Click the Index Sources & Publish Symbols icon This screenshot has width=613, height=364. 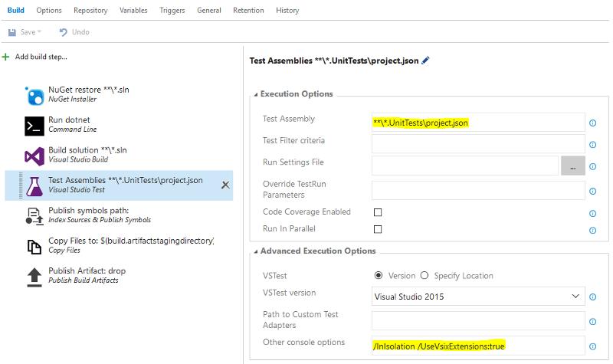coord(34,216)
